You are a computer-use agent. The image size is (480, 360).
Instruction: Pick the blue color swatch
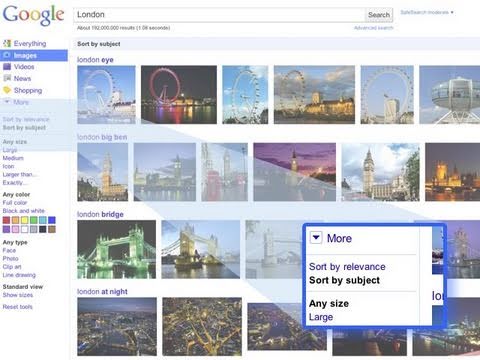[x=52, y=220]
